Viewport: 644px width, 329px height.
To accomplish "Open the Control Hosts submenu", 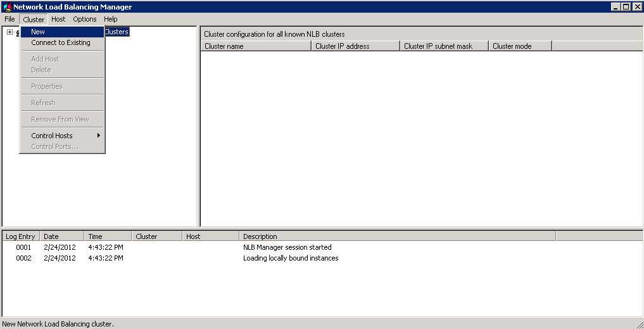I will [62, 135].
